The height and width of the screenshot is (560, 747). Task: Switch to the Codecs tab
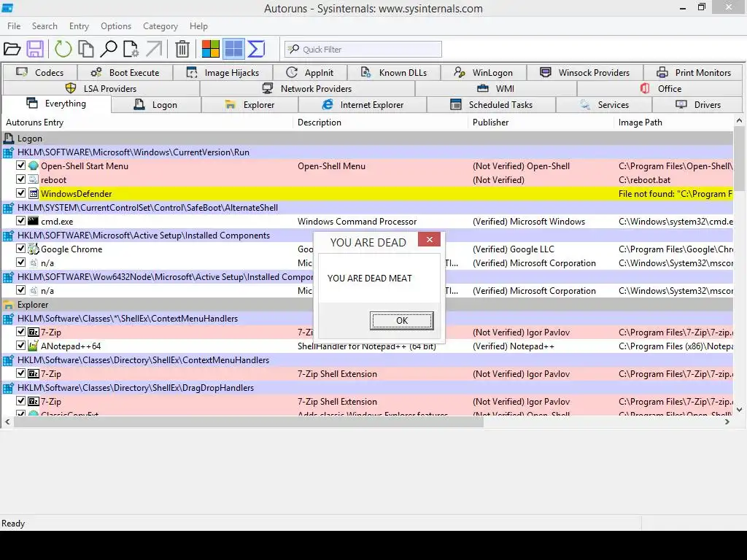tap(40, 72)
